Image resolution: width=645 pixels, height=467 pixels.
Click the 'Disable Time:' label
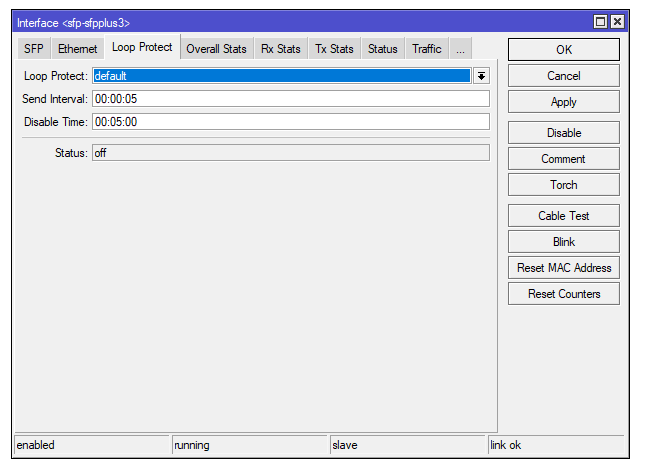[56, 122]
